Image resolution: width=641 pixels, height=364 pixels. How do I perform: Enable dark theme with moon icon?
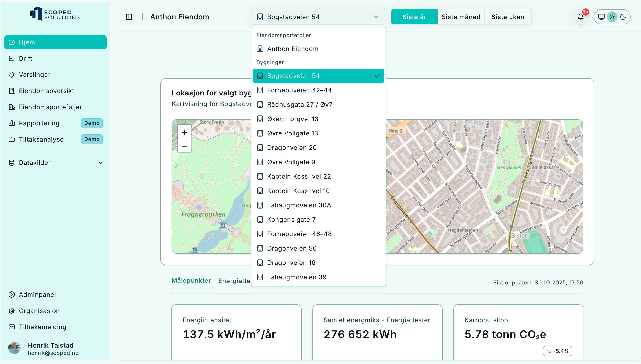[x=623, y=17]
